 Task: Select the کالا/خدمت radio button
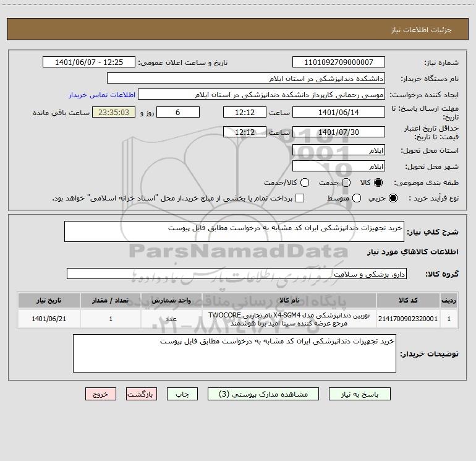point(305,183)
